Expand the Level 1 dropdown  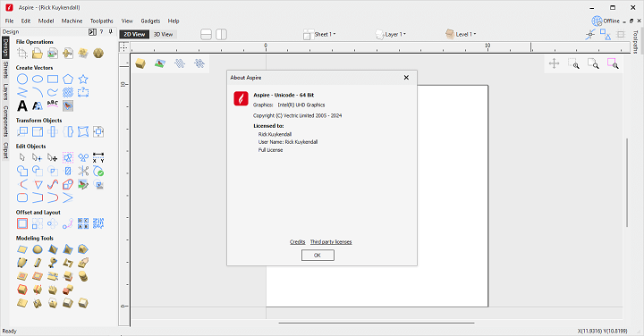[x=462, y=35]
